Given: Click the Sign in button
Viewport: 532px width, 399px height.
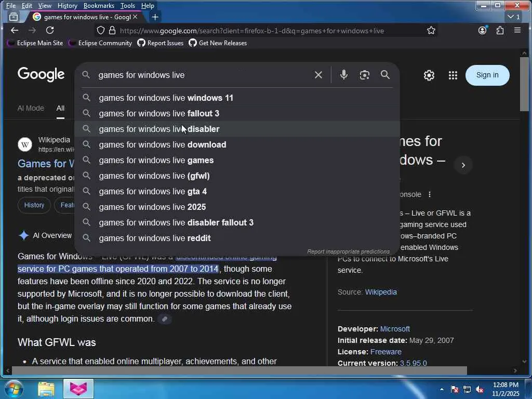Looking at the screenshot, I should coord(487,75).
